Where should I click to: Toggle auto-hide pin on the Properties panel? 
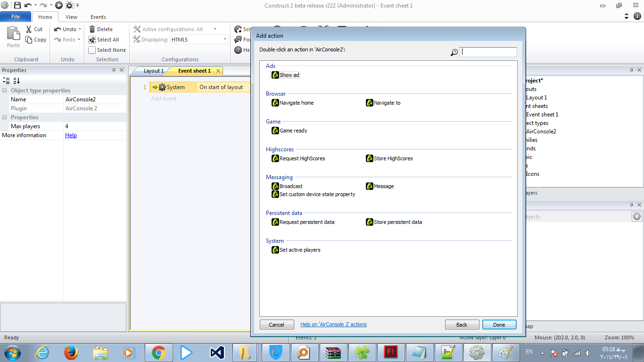pyautogui.click(x=114, y=70)
